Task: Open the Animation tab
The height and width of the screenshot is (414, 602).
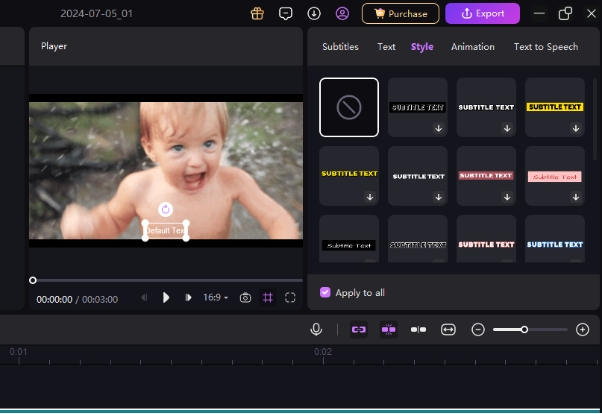Action: click(x=473, y=47)
